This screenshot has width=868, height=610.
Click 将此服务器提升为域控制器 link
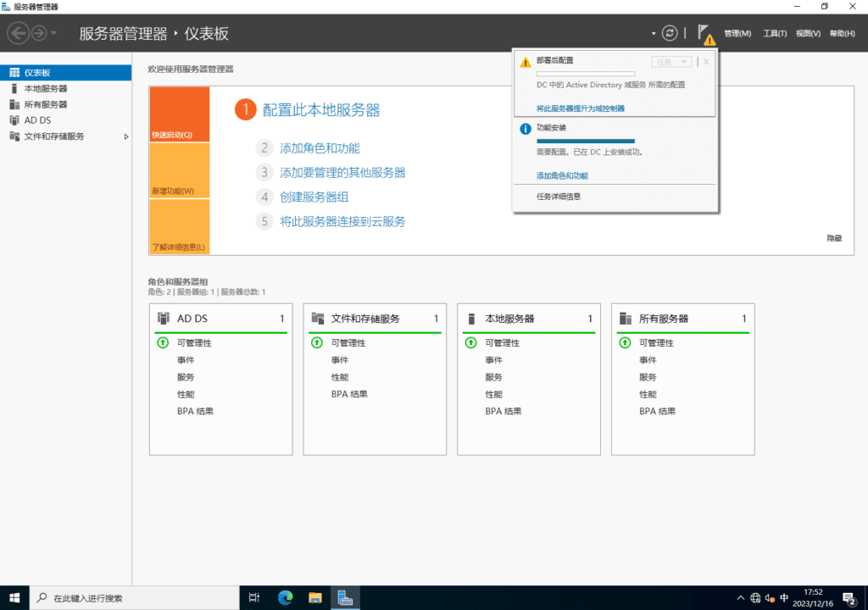coord(580,108)
